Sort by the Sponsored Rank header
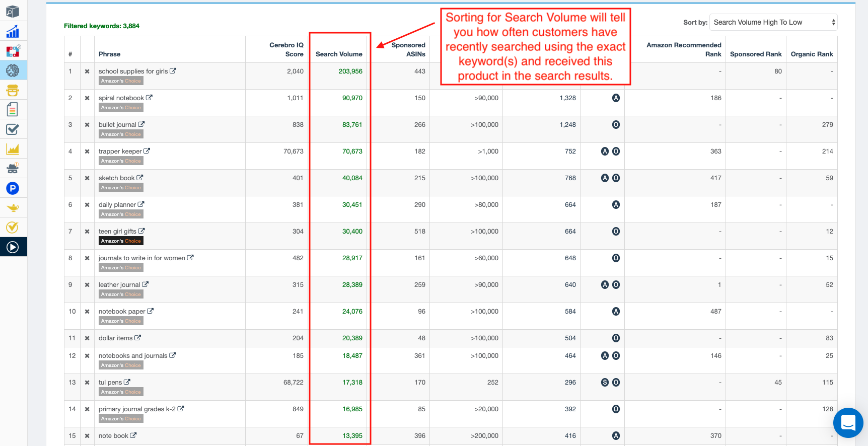 756,54
